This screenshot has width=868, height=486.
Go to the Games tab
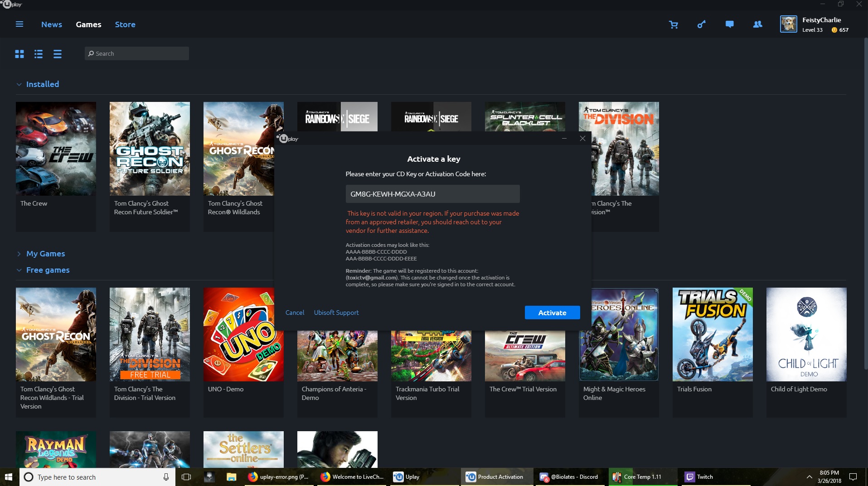pyautogui.click(x=88, y=24)
